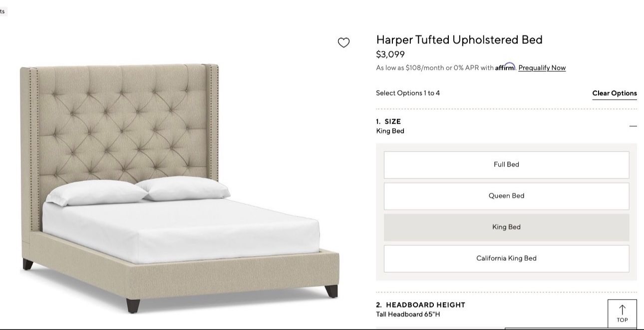Click Clear Options
Image resolution: width=644 pixels, height=330 pixels.
coord(615,93)
